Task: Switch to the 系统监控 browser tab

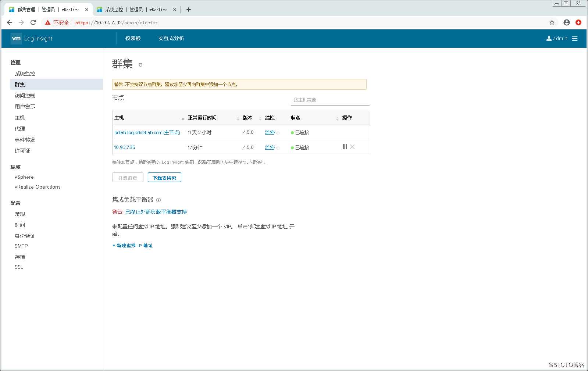Action: tap(136, 10)
